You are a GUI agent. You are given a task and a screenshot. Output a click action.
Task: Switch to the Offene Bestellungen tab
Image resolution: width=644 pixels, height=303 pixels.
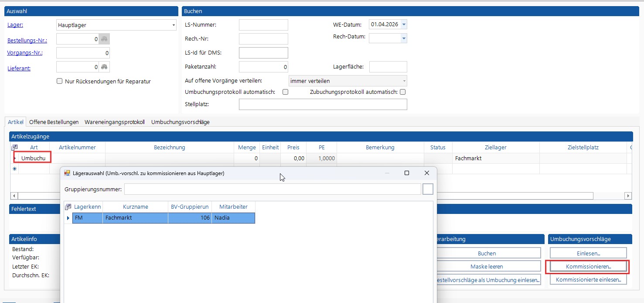tap(54, 122)
